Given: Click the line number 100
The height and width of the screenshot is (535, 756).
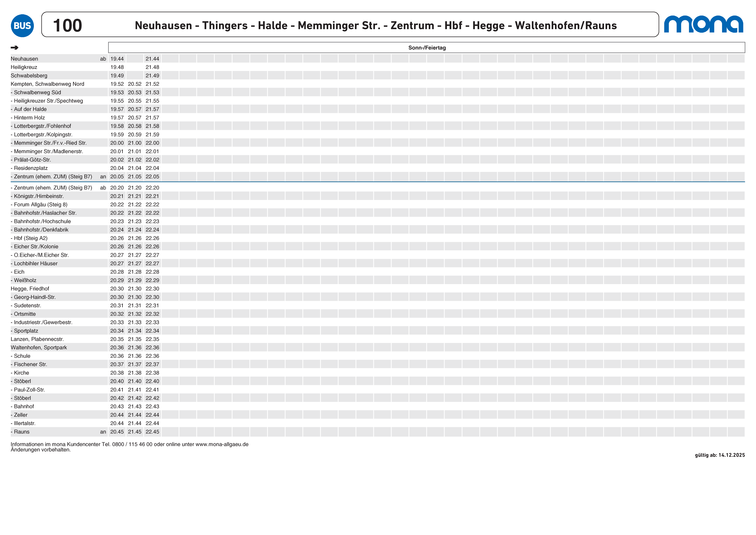Looking at the screenshot, I should [x=67, y=25].
